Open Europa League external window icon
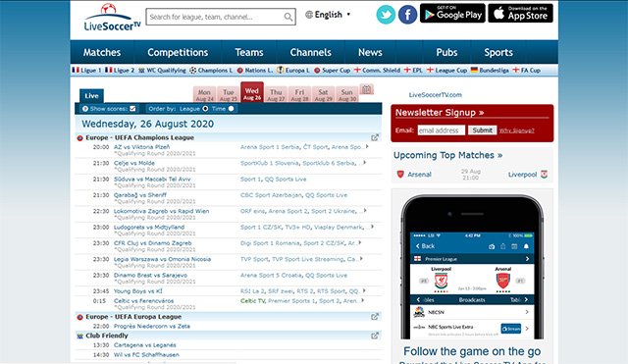This screenshot has width=628, height=364. [375, 317]
